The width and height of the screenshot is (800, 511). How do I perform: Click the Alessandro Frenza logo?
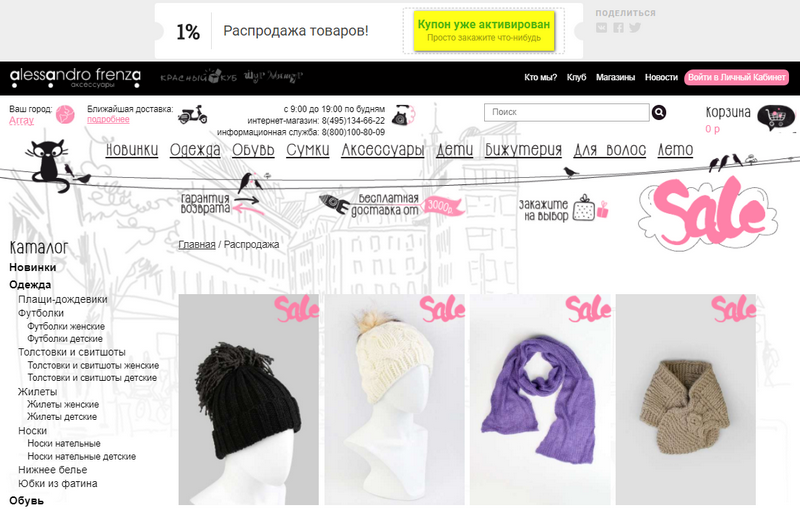75,79
